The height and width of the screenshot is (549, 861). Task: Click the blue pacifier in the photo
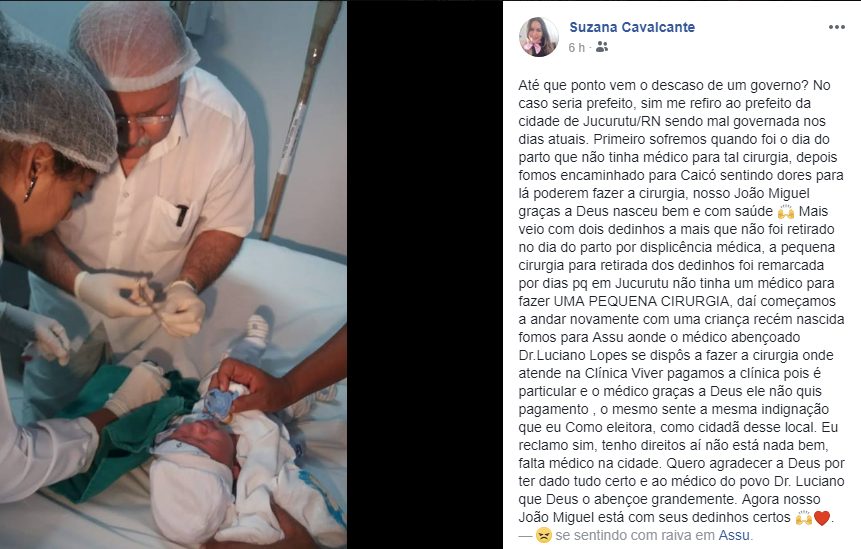click(x=221, y=402)
